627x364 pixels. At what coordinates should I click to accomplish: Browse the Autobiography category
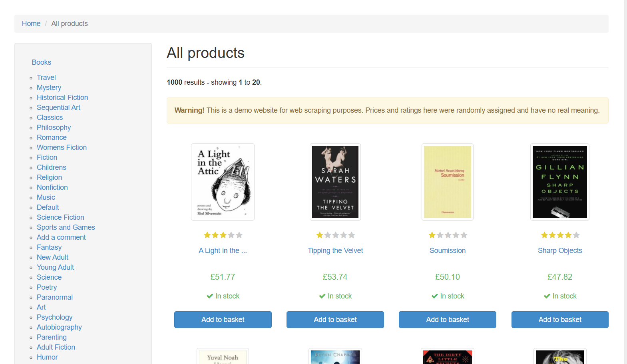(x=59, y=327)
